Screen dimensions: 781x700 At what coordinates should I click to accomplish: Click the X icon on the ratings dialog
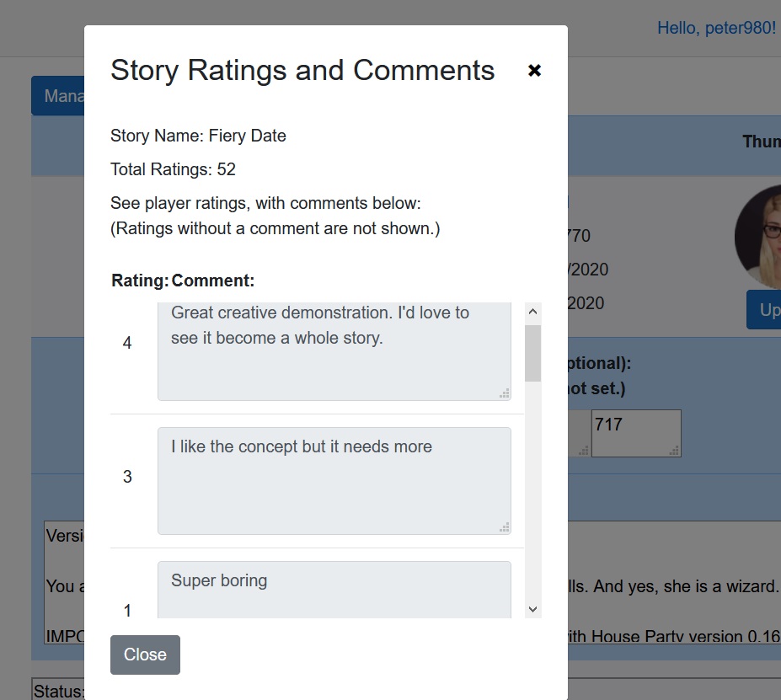pos(534,71)
